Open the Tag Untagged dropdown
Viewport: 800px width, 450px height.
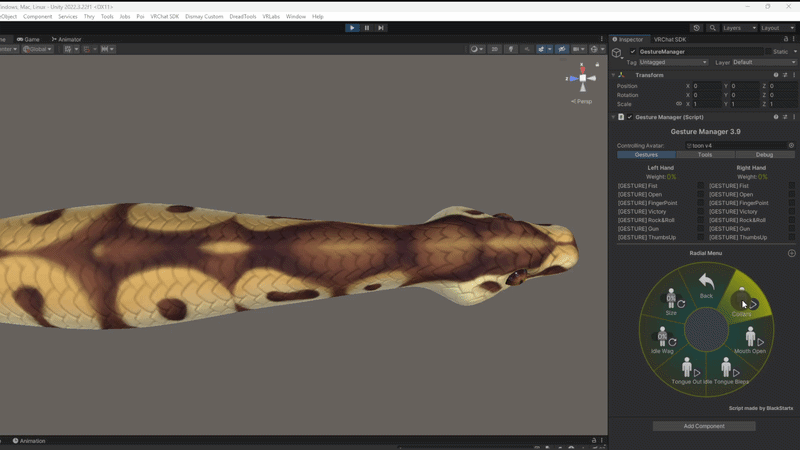click(x=673, y=62)
